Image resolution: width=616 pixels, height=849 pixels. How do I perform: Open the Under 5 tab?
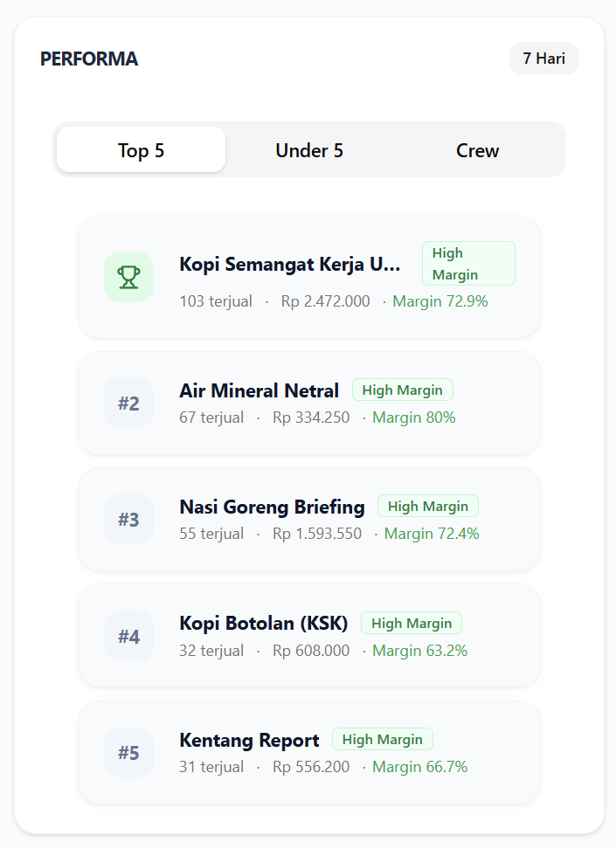(x=309, y=150)
